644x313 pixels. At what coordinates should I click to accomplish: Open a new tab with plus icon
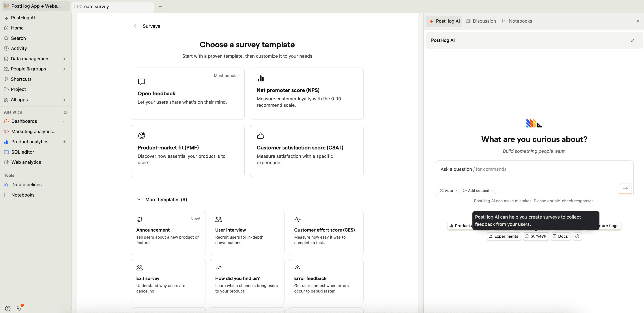pos(160,6)
